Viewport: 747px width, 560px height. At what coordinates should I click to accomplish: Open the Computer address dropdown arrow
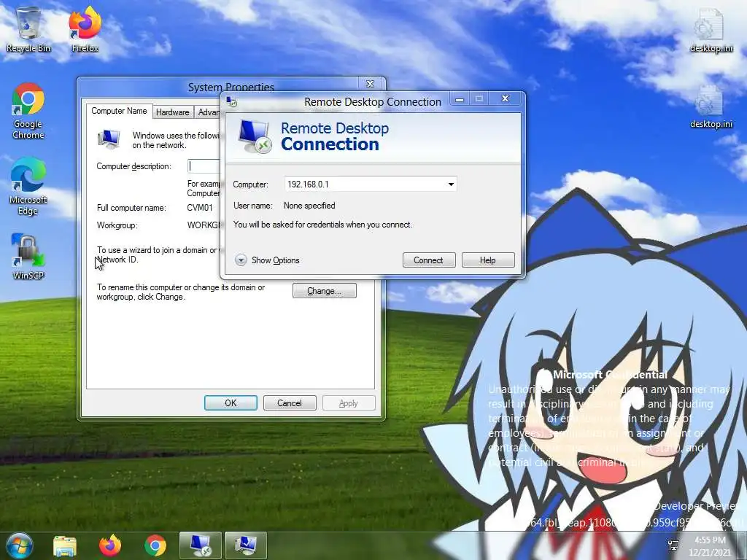tap(451, 184)
